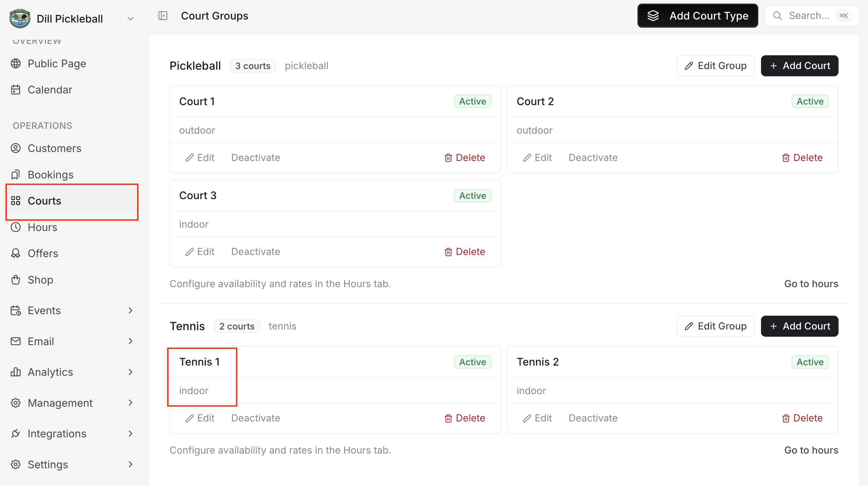Click the Active badge on Court 1
The image size is (868, 486).
pyautogui.click(x=472, y=102)
